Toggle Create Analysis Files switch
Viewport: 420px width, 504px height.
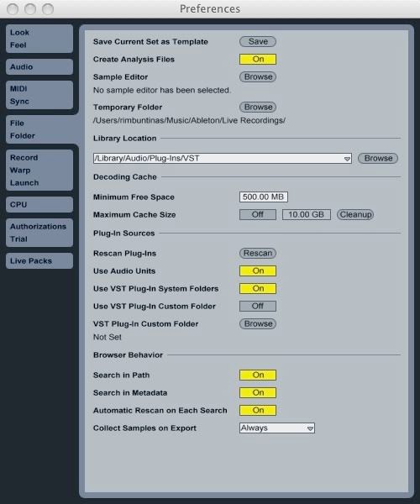point(258,59)
